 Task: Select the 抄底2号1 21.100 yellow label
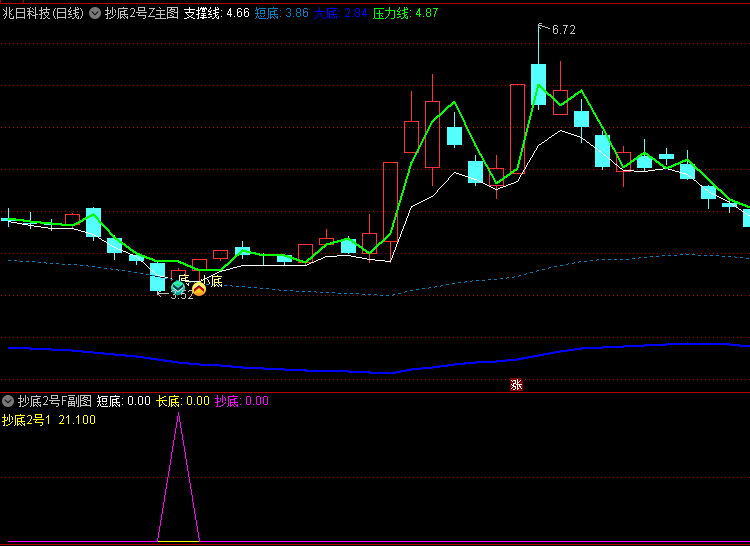[x=49, y=420]
